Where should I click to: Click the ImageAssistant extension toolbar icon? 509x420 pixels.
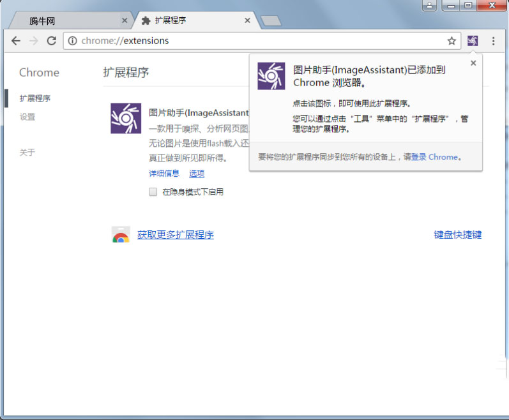(x=472, y=41)
